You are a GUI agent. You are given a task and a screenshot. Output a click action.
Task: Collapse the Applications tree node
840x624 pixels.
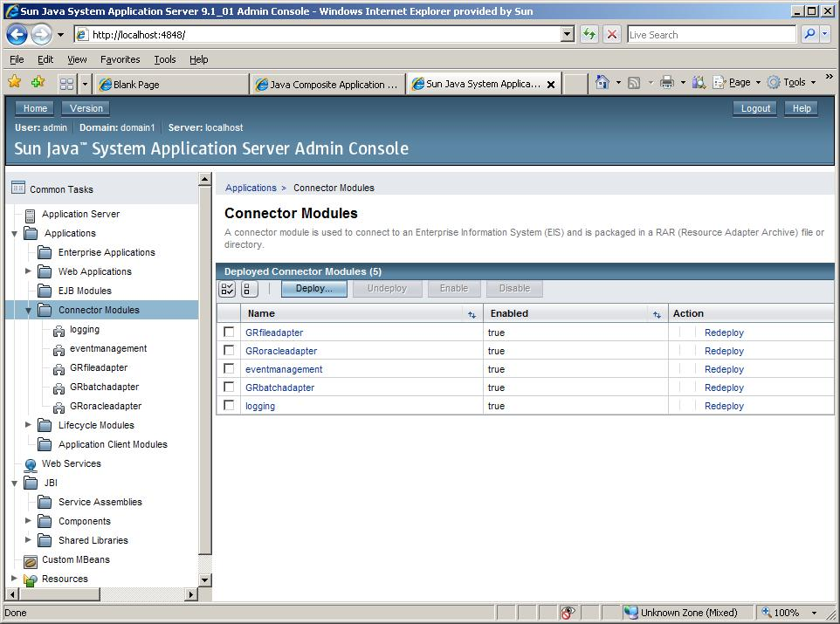point(15,234)
